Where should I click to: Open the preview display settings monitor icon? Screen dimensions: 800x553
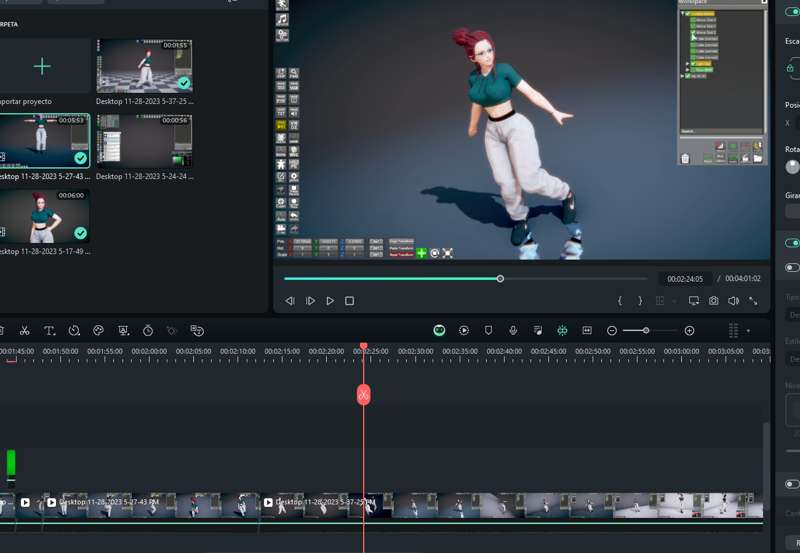pos(693,301)
